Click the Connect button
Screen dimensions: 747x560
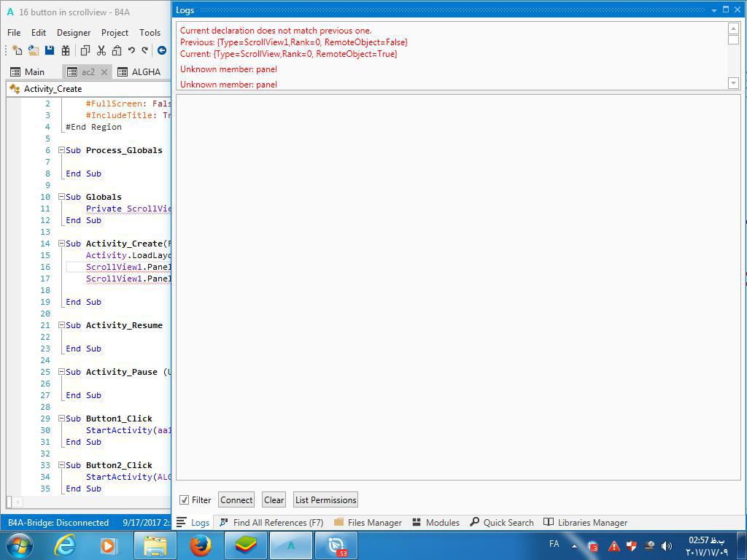point(236,500)
